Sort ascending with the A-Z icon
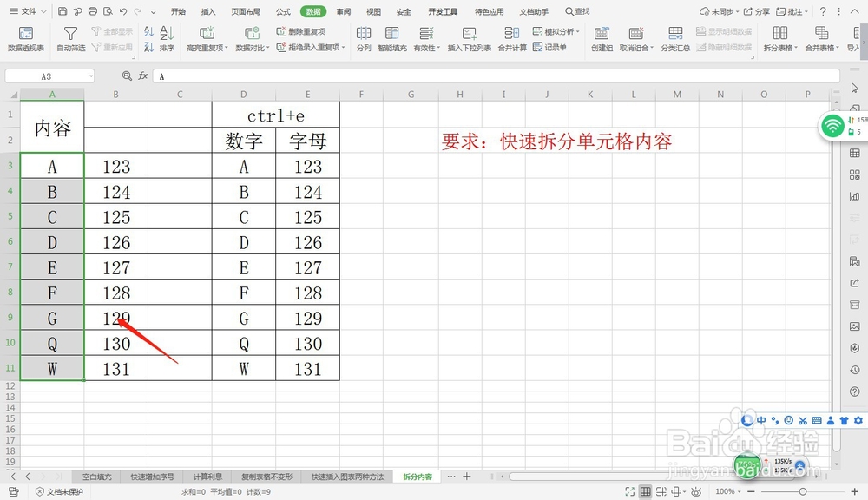The width and height of the screenshot is (868, 500). coord(148,32)
